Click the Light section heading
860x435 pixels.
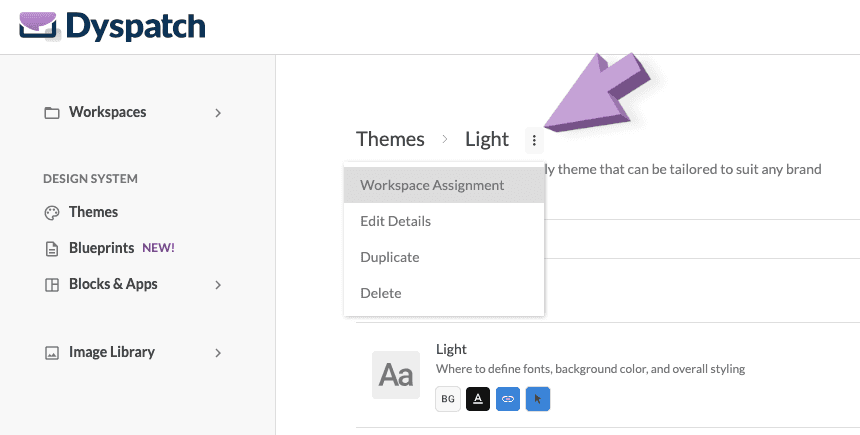click(x=451, y=349)
